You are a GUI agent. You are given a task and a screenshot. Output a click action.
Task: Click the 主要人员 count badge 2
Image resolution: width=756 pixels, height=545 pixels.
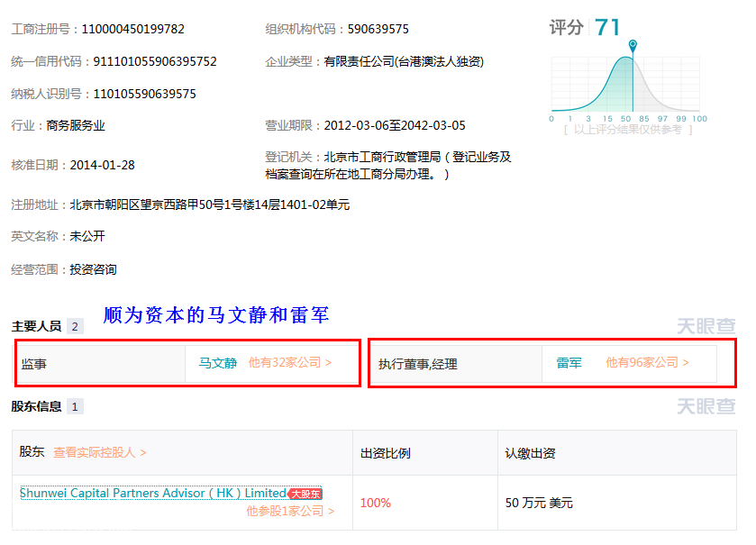tap(75, 327)
